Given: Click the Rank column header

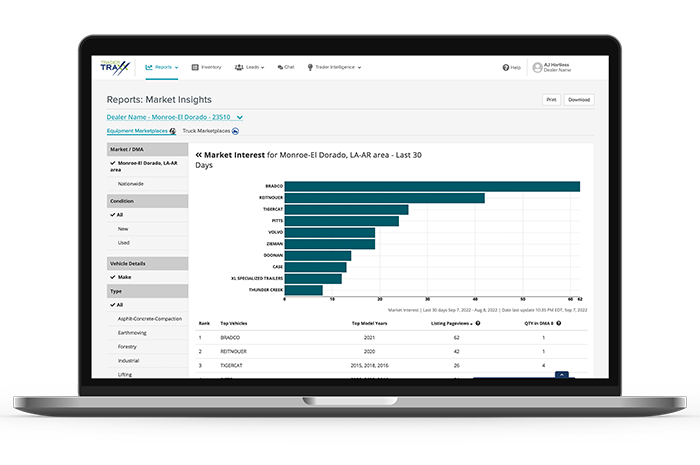Looking at the screenshot, I should pyautogui.click(x=204, y=323).
